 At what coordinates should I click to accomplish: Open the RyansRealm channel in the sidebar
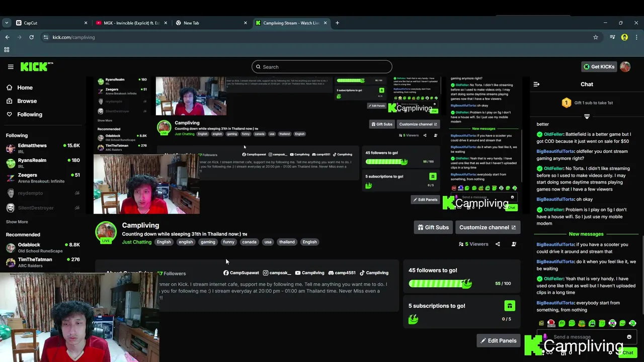(x=43, y=163)
